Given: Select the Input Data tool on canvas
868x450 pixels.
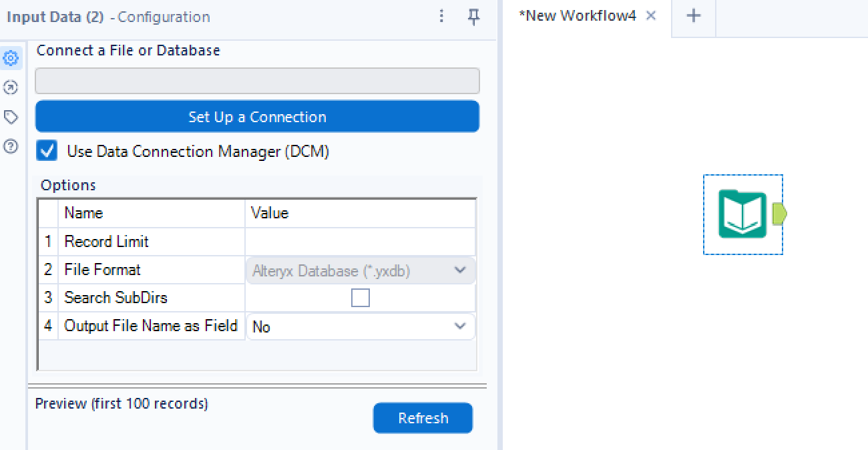Looking at the screenshot, I should [742, 214].
